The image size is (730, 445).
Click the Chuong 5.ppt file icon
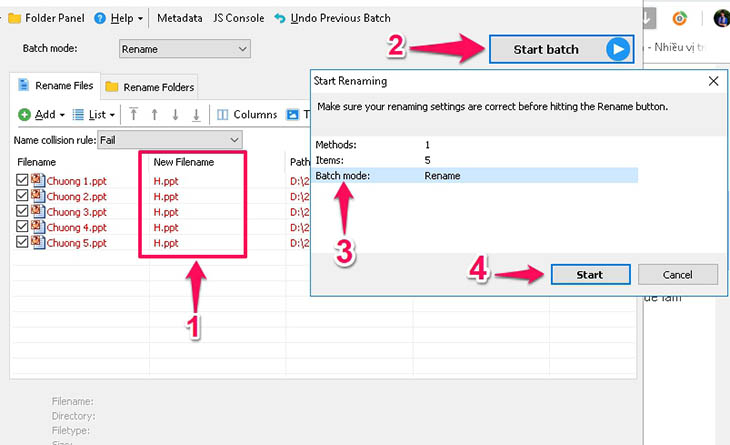(38, 242)
